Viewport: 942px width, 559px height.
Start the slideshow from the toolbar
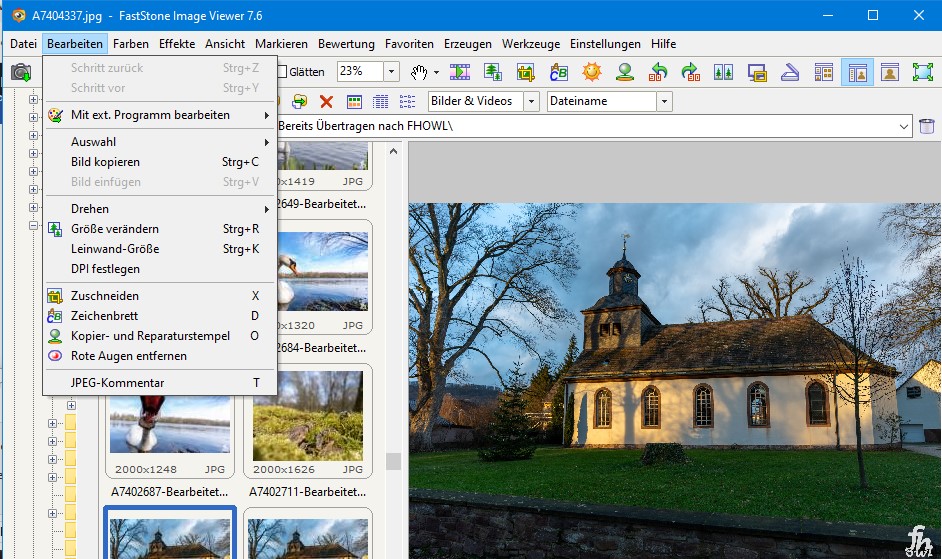(x=460, y=72)
